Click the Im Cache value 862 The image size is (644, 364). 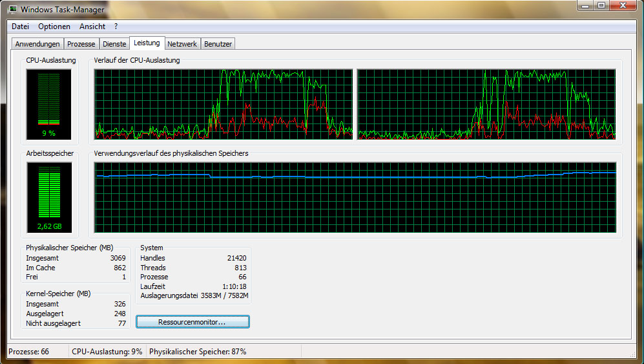[x=119, y=268]
